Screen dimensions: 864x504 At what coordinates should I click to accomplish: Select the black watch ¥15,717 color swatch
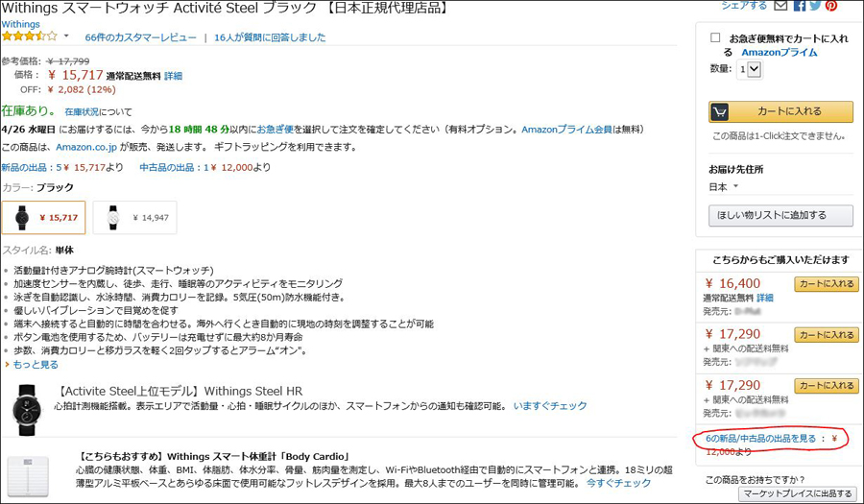[44, 218]
